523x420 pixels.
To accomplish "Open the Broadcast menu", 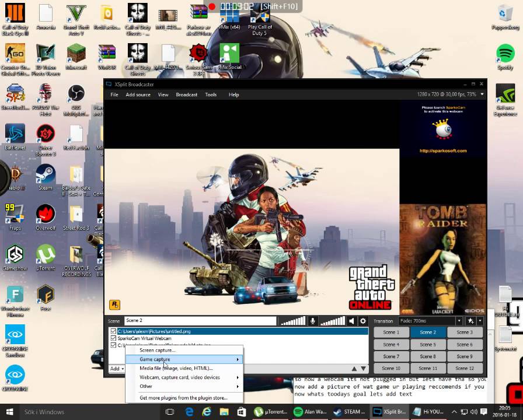I will [x=186, y=94].
